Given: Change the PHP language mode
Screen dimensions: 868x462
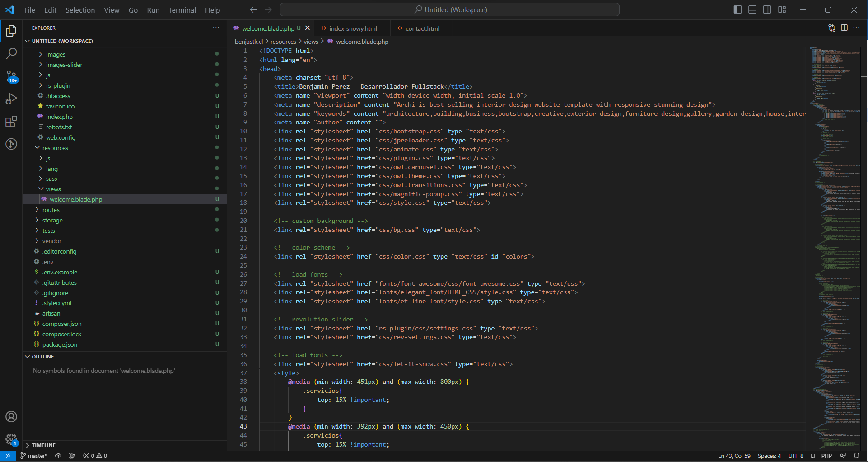Looking at the screenshot, I should tap(826, 456).
